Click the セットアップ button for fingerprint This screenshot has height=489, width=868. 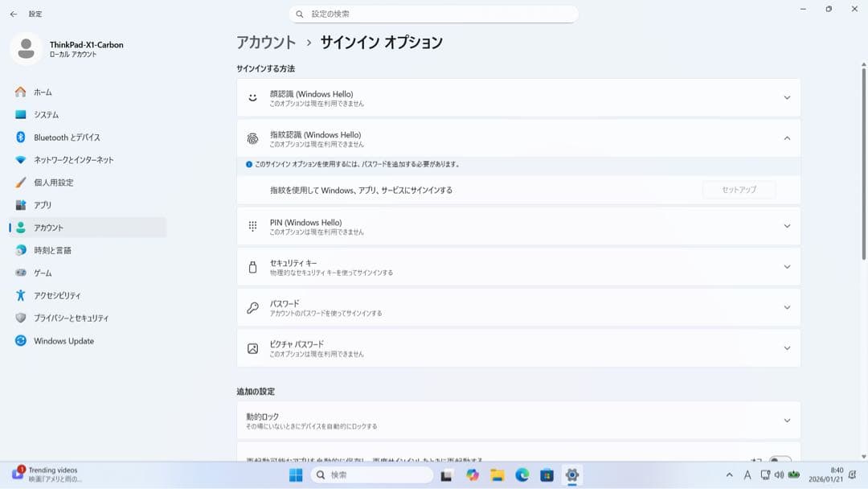click(x=739, y=189)
